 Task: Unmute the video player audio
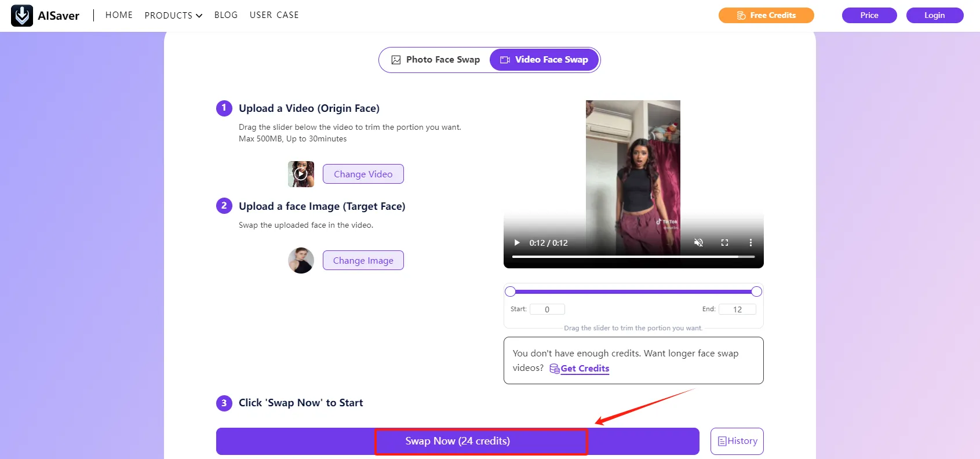tap(699, 243)
